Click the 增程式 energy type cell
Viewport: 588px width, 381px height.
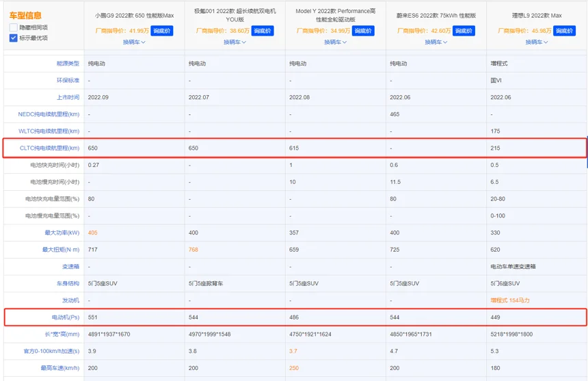click(498, 64)
